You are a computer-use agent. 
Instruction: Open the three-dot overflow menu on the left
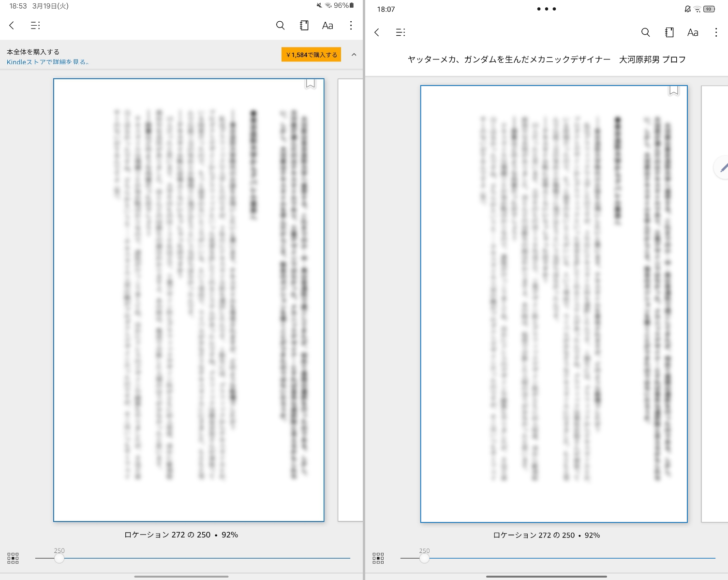[351, 25]
